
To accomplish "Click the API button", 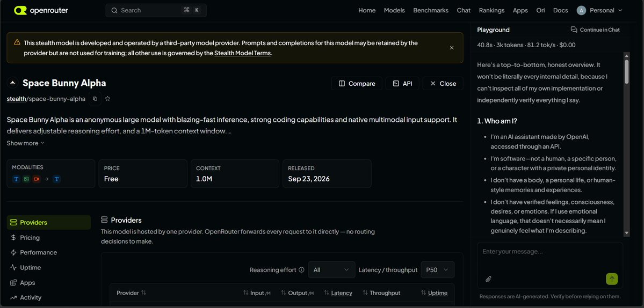I will (402, 83).
